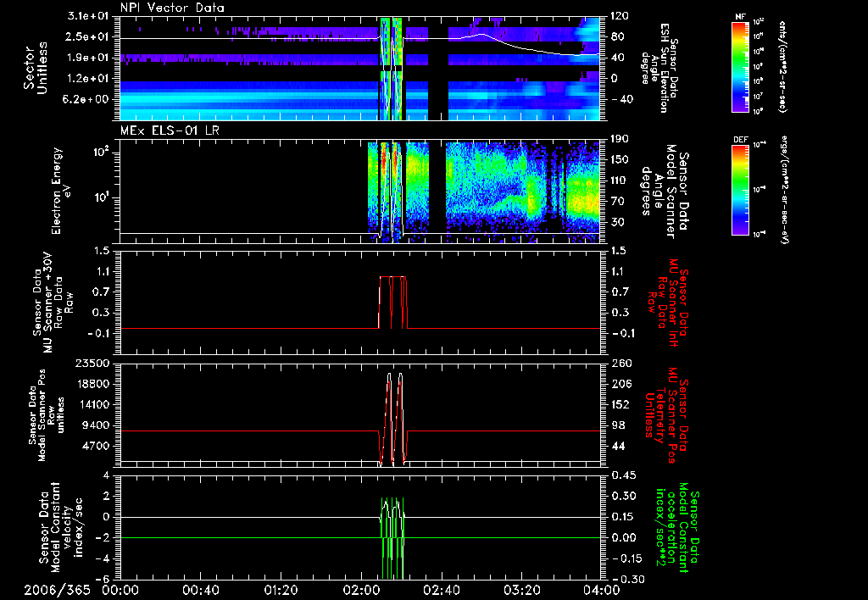This screenshot has height=600, width=868.
Task: Select the "ESH Sun Elevation Angle" axis title
Action: pos(659,68)
